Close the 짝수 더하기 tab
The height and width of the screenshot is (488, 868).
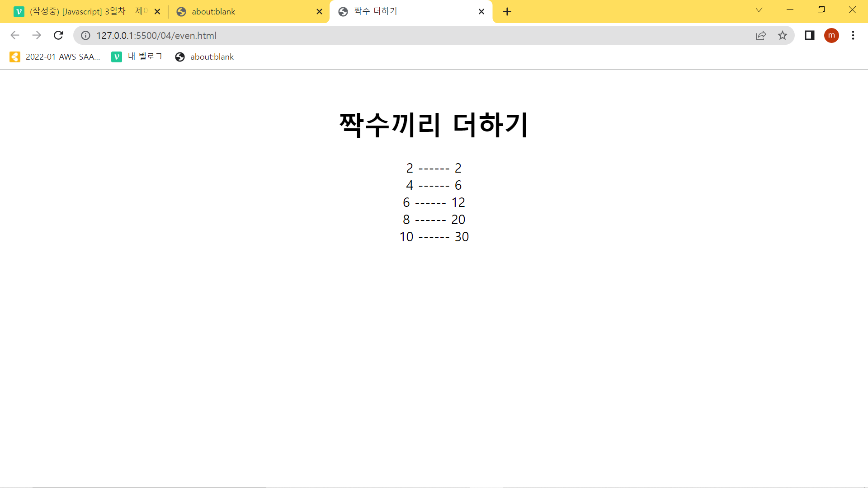coord(481,12)
